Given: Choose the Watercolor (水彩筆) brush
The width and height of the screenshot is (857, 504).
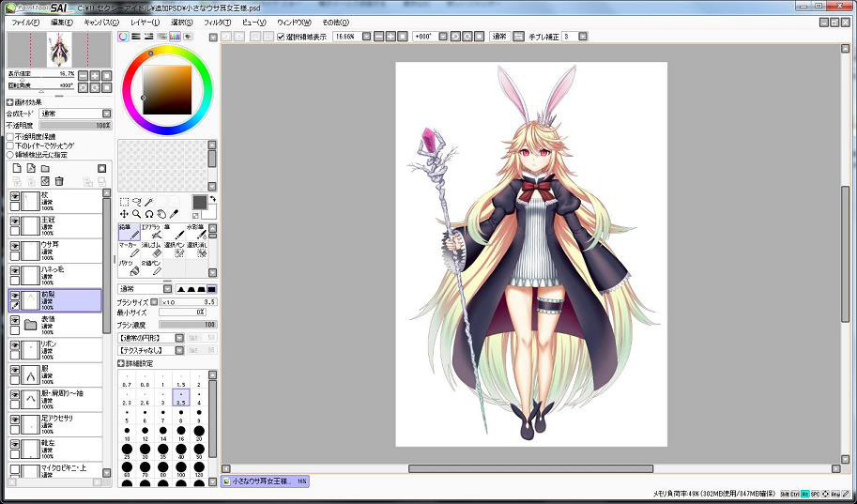Looking at the screenshot, I should [196, 232].
